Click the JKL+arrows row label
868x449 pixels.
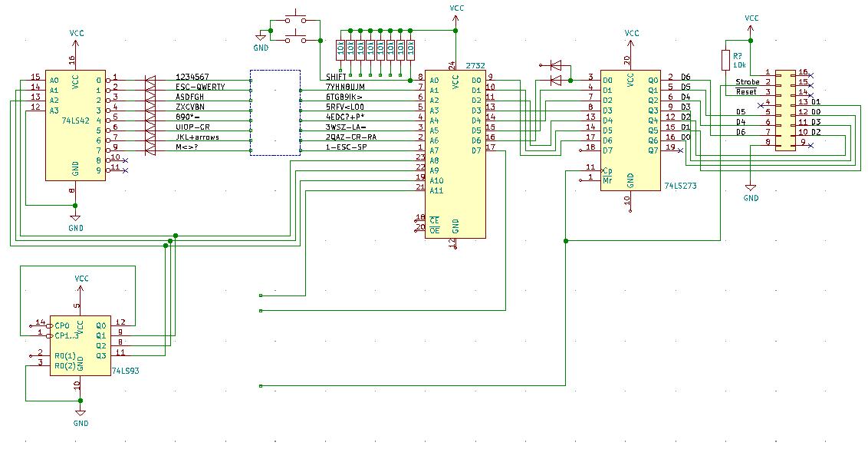coord(198,137)
